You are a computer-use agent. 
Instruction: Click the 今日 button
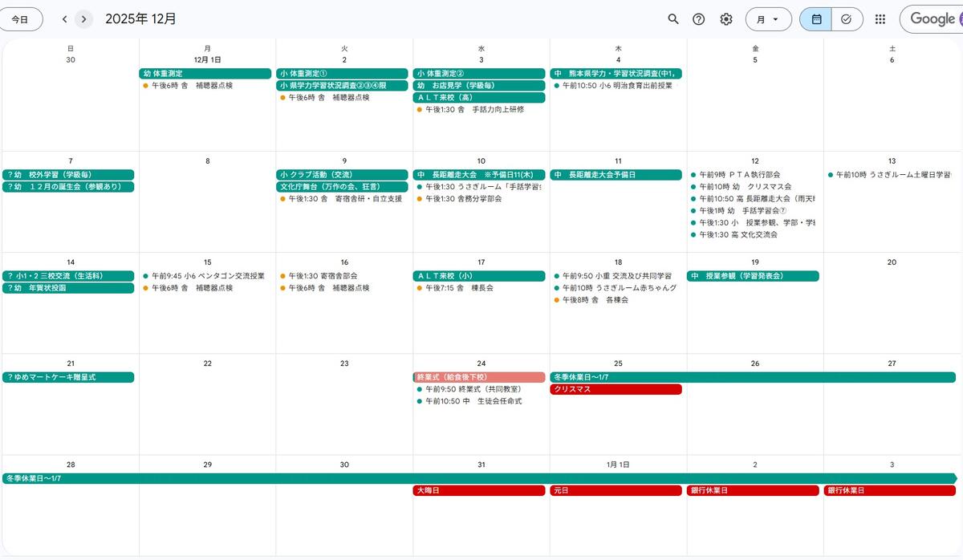click(21, 19)
